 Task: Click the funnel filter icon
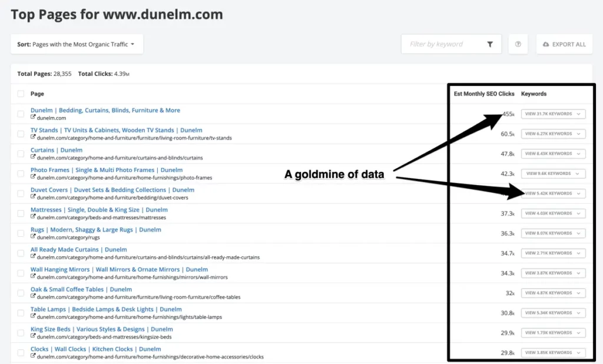click(x=490, y=44)
